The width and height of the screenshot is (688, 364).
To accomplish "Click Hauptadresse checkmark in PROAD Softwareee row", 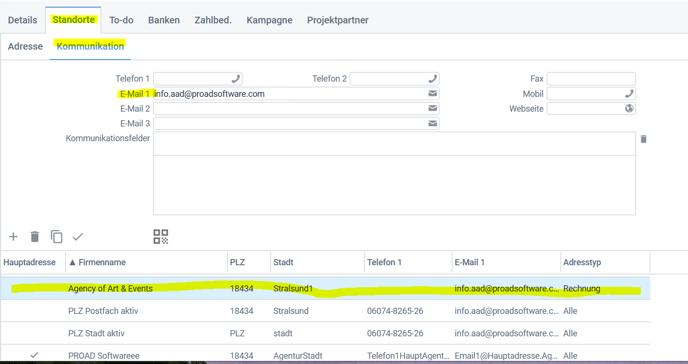I will click(x=34, y=355).
